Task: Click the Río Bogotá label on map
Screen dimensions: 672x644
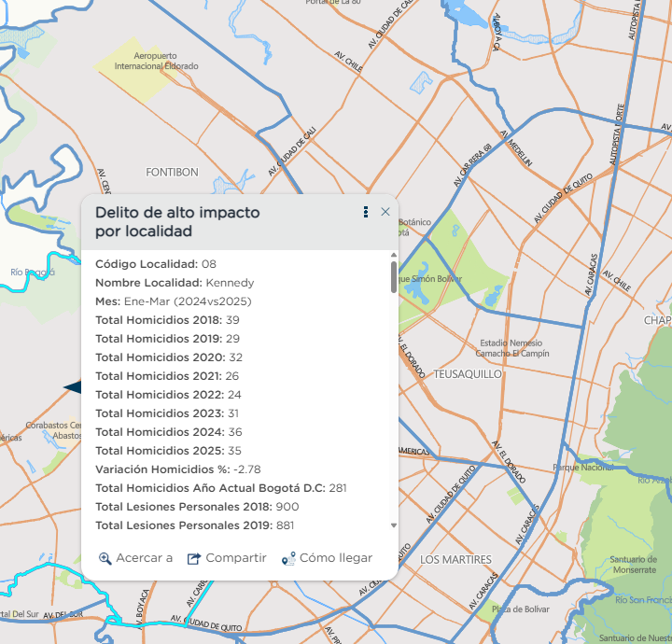Action: click(x=33, y=273)
